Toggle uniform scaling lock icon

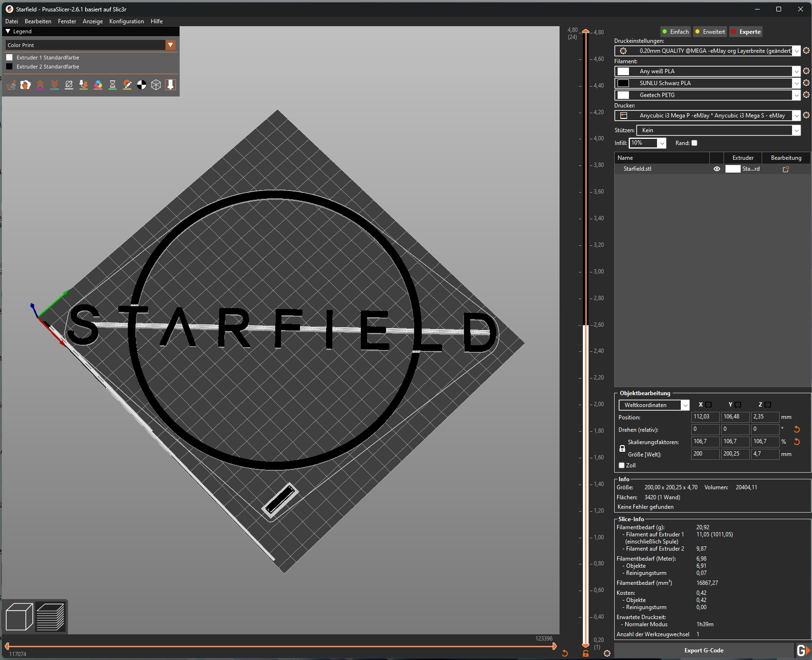pos(622,448)
